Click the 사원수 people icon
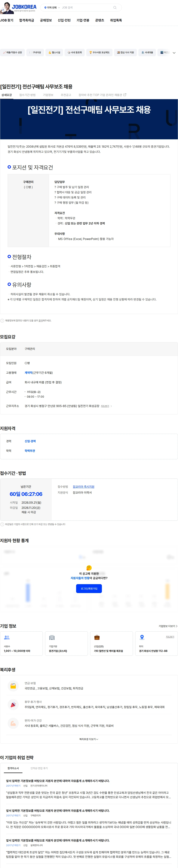The height and width of the screenshot is (868, 178). tap(7, 637)
